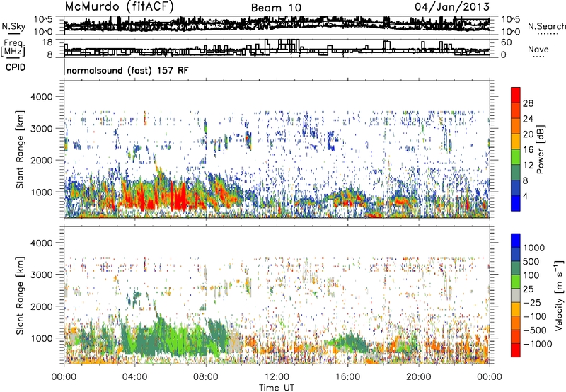Click the "Velocity [m s-1]" color bar label
The image size is (566, 392).
[558, 295]
